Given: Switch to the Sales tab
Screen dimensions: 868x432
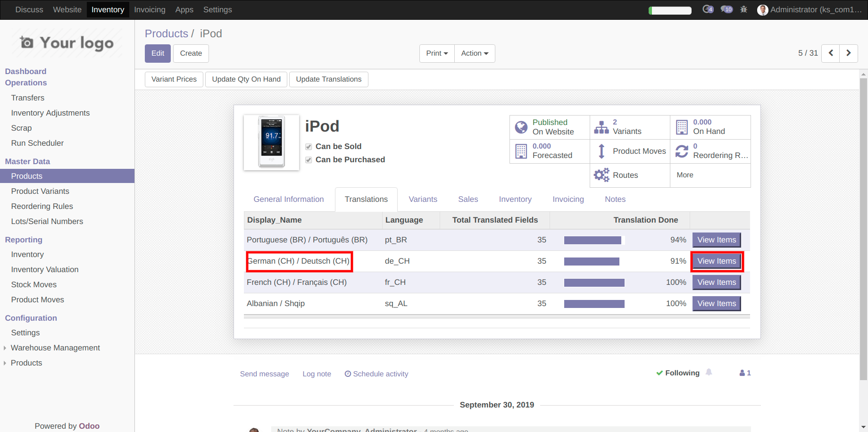Looking at the screenshot, I should (x=468, y=199).
